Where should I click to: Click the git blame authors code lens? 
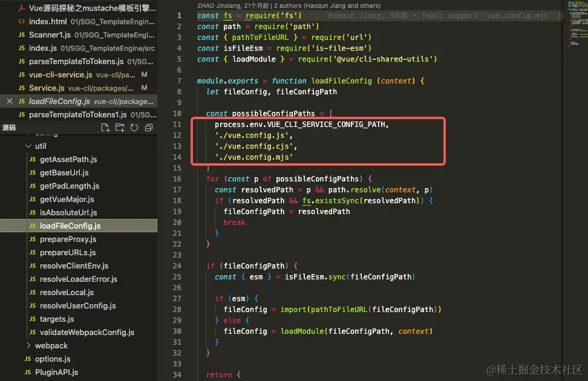(x=289, y=5)
